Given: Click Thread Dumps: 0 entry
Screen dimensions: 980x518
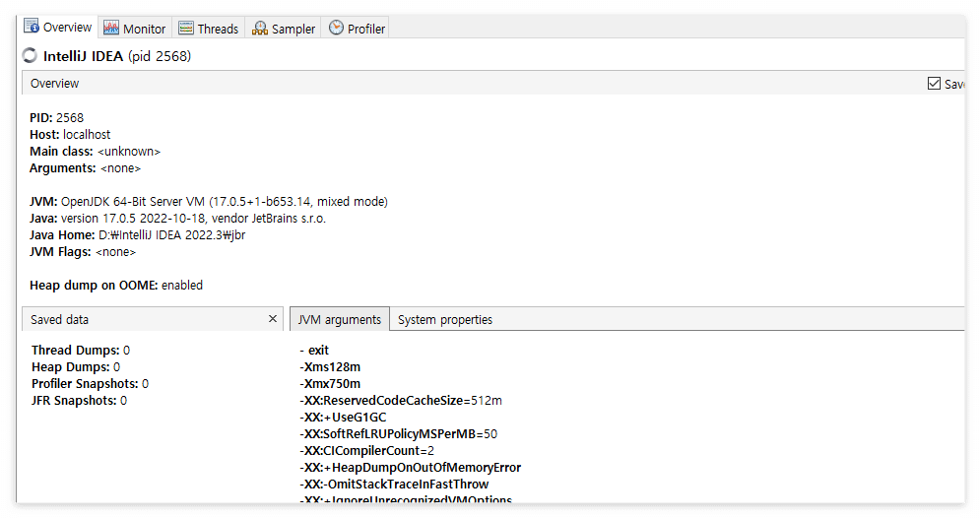Looking at the screenshot, I should (x=81, y=350).
